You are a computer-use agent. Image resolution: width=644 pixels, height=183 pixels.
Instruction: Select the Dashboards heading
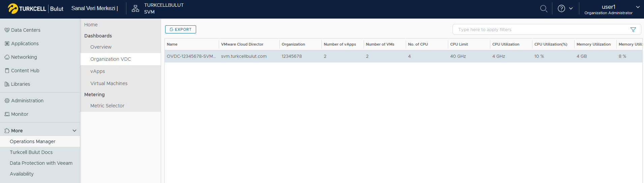[x=98, y=36]
